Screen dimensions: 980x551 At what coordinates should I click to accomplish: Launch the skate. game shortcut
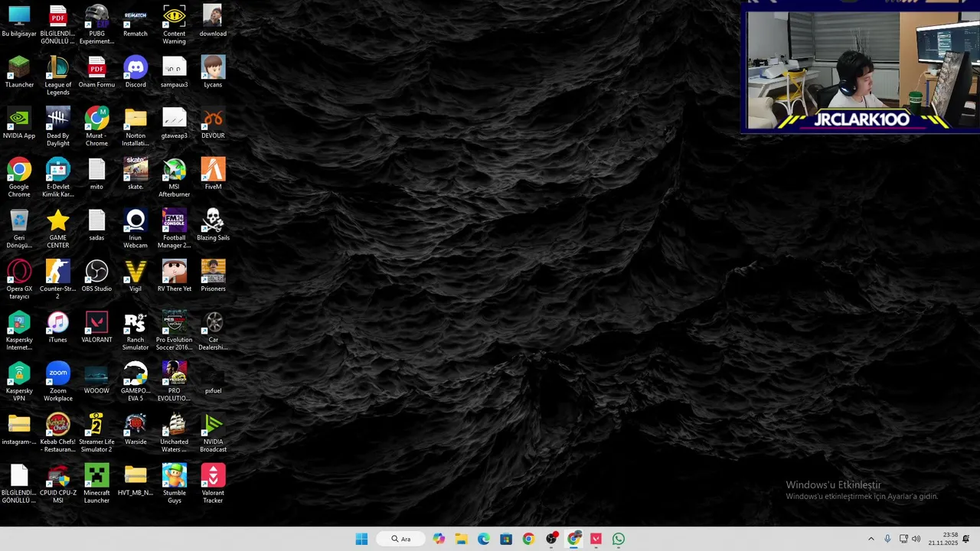136,174
